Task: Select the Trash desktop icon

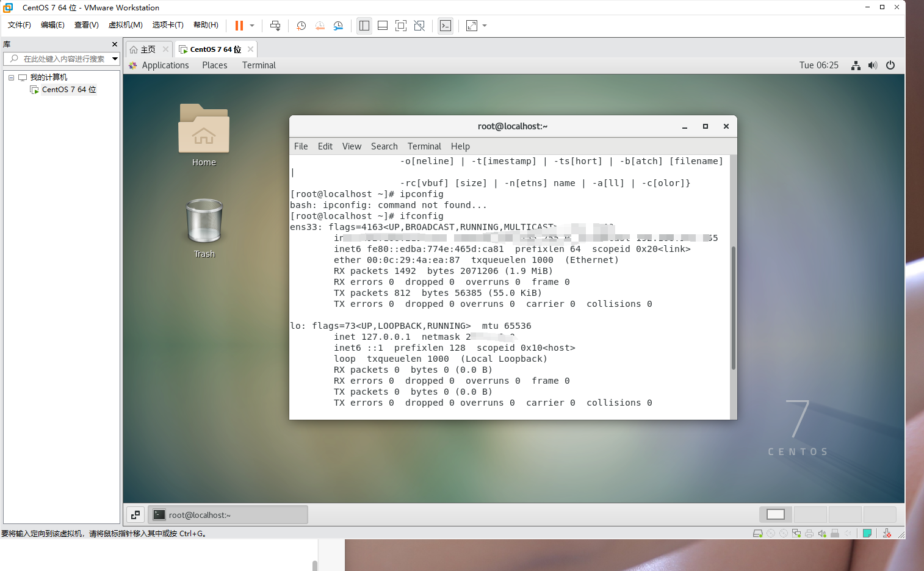Action: point(204,228)
